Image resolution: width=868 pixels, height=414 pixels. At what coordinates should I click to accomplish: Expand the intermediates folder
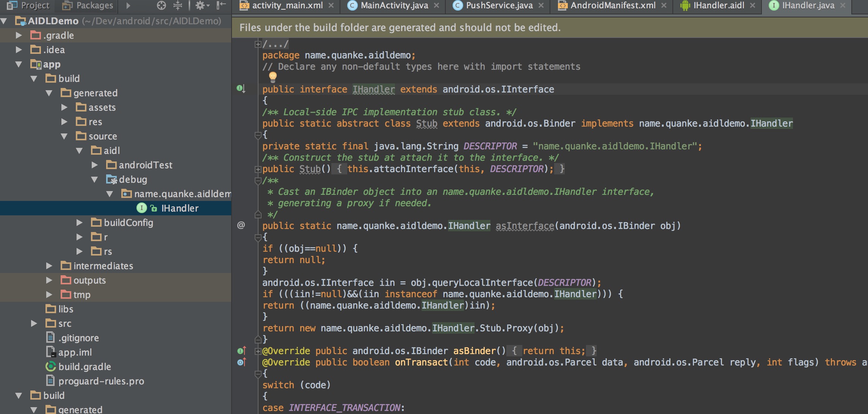49,266
